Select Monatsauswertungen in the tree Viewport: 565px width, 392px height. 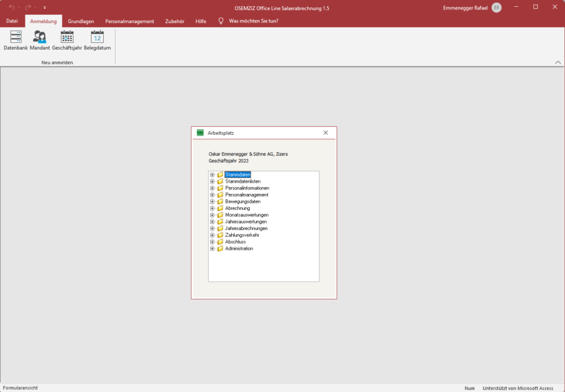(247, 215)
